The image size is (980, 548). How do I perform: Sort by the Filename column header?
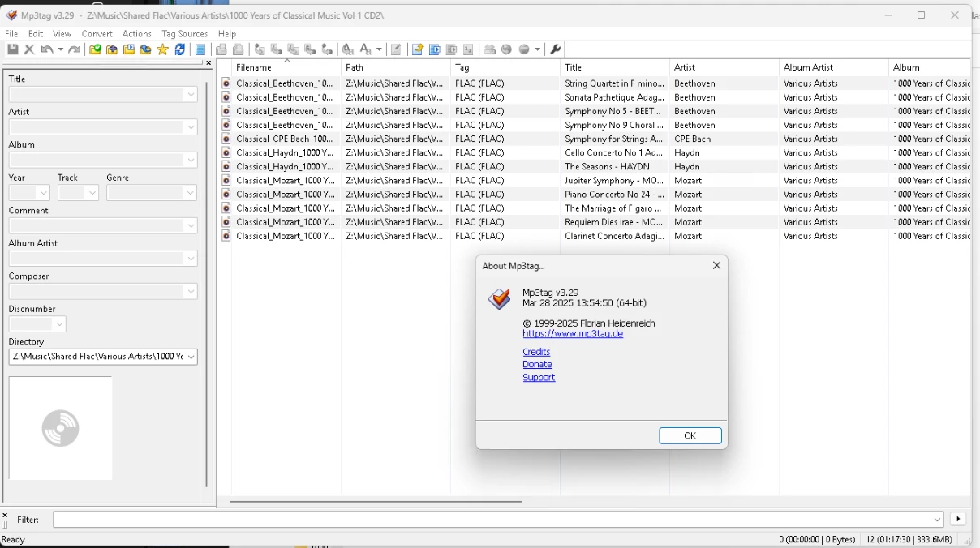(x=286, y=67)
